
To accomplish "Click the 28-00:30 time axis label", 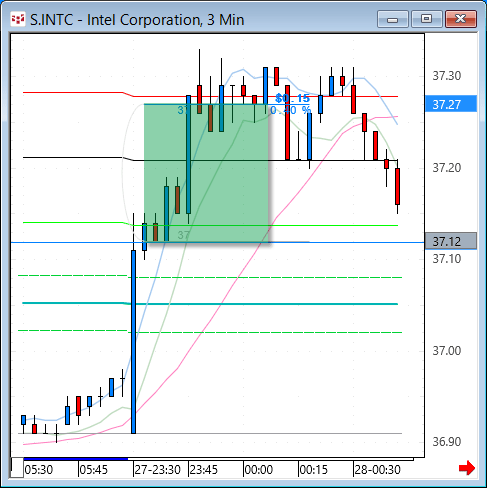I will click(x=377, y=470).
